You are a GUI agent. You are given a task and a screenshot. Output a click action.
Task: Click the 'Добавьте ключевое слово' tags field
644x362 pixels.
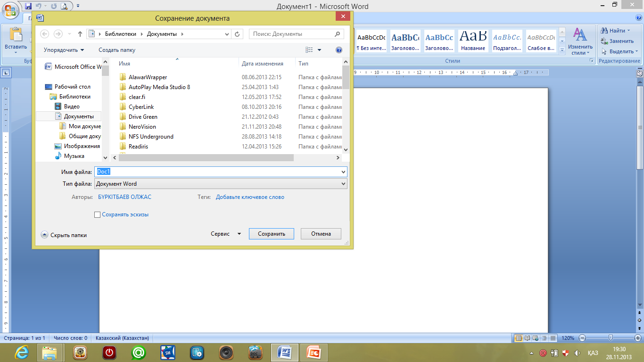coord(250,197)
